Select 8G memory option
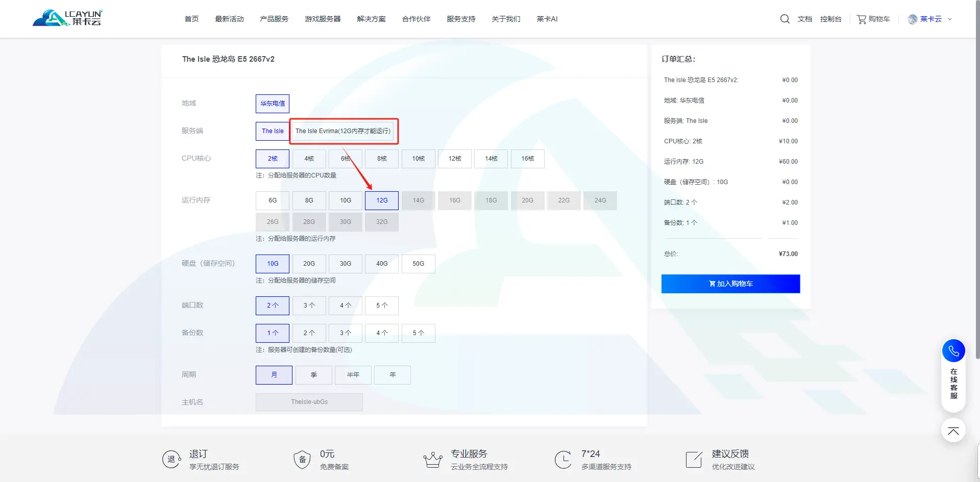This screenshot has width=980, height=482. pos(309,200)
